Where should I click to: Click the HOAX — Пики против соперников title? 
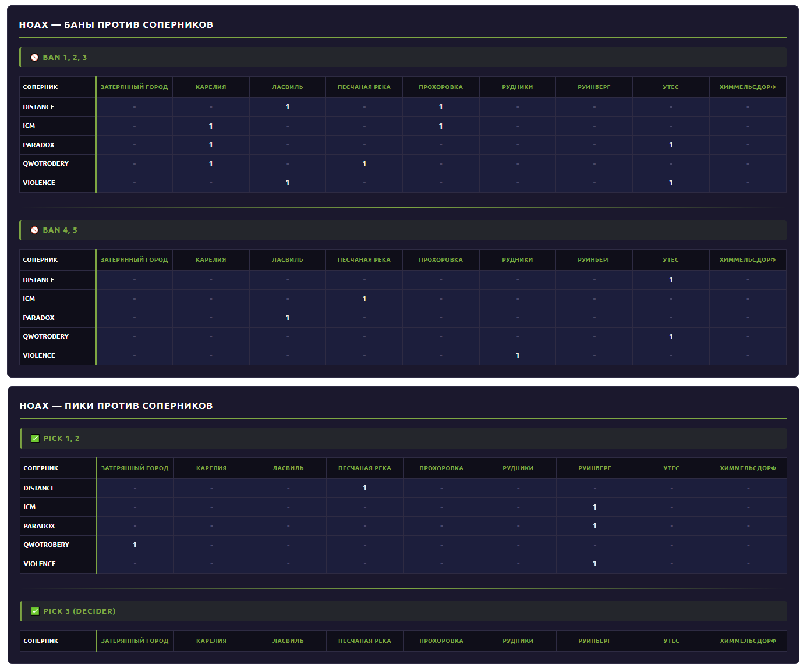point(116,406)
